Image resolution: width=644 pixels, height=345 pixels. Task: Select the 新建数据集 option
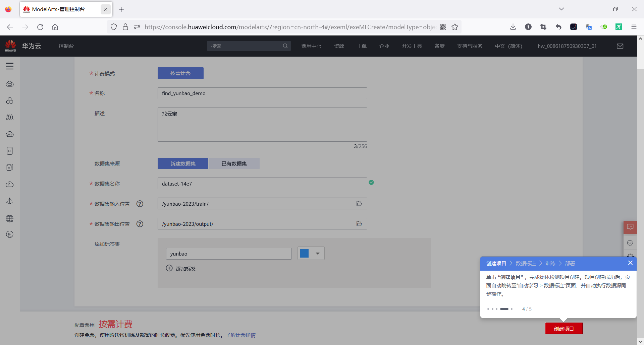pos(183,163)
